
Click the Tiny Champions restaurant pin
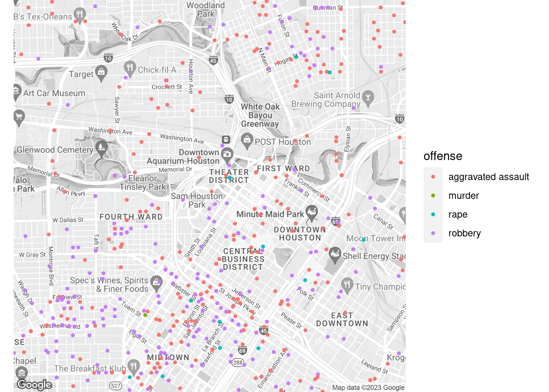click(x=347, y=285)
